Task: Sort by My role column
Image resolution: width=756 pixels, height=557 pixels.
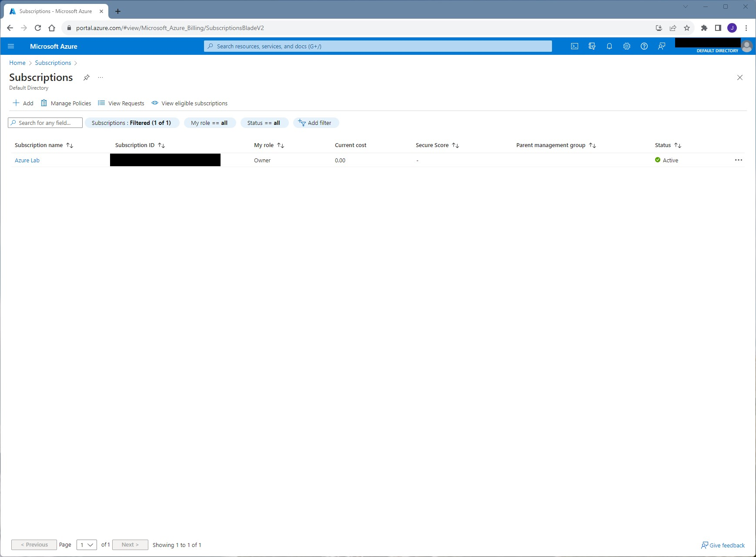Action: pyautogui.click(x=269, y=145)
